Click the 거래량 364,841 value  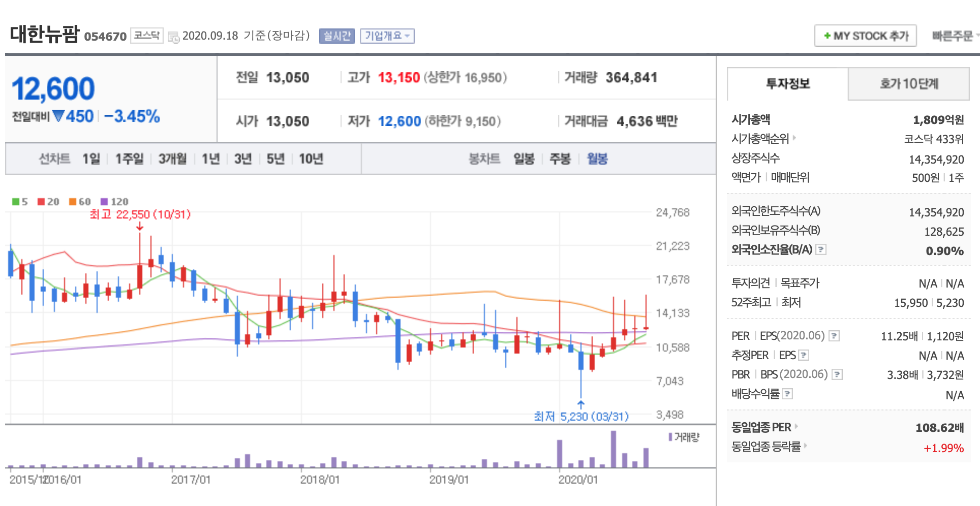click(x=631, y=78)
